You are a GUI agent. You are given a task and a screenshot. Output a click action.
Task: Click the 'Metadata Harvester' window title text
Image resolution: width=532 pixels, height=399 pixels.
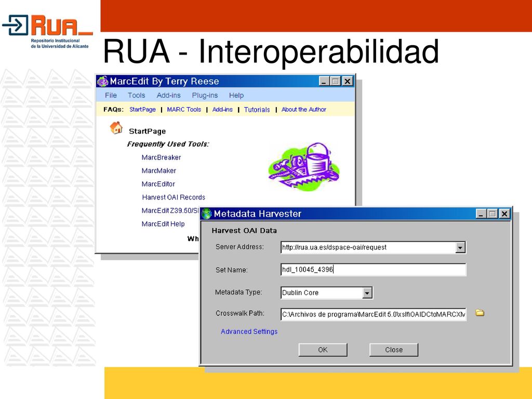(x=258, y=214)
